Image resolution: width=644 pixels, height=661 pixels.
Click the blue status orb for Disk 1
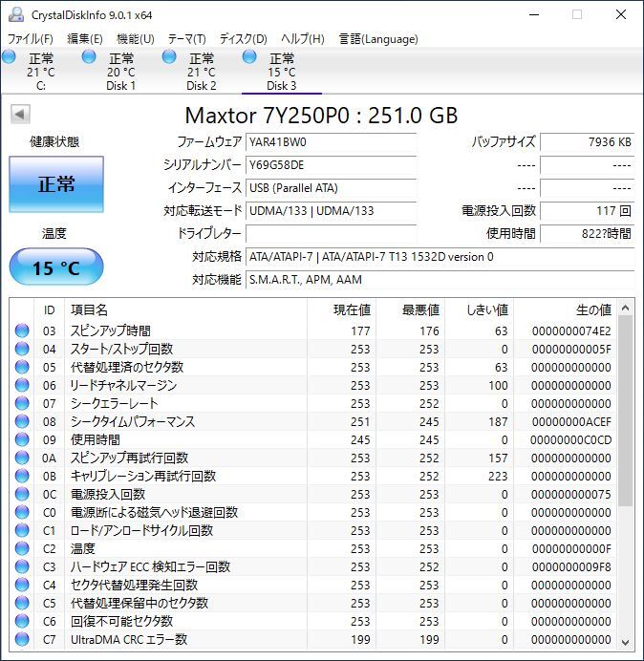click(89, 57)
